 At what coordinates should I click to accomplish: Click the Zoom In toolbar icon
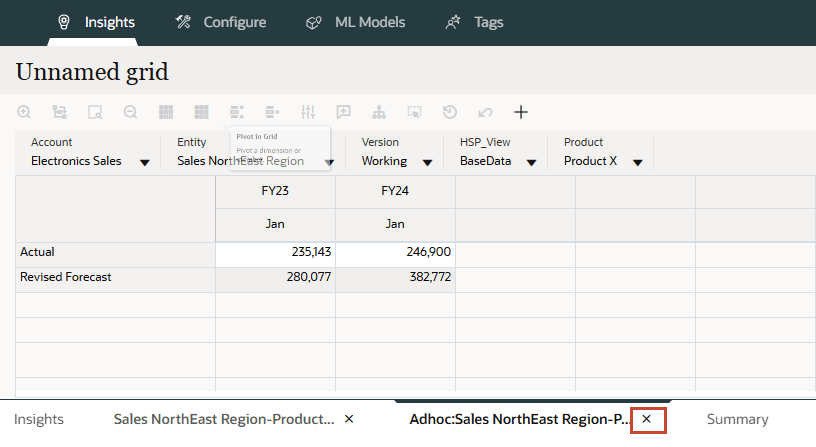pyautogui.click(x=24, y=112)
